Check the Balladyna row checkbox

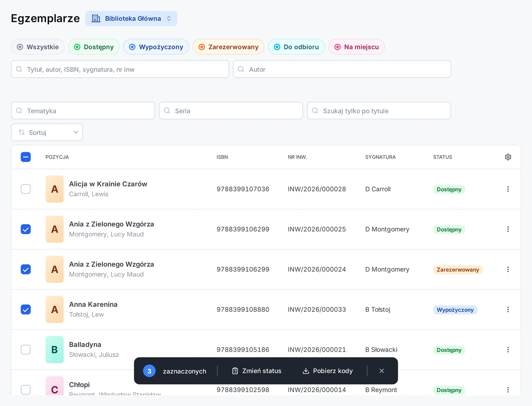(x=26, y=350)
